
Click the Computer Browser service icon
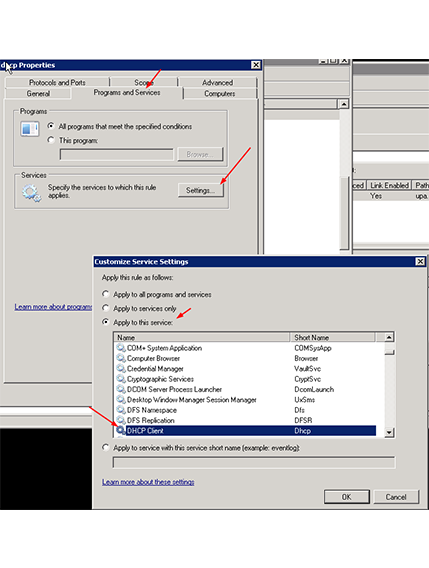pyautogui.click(x=121, y=358)
